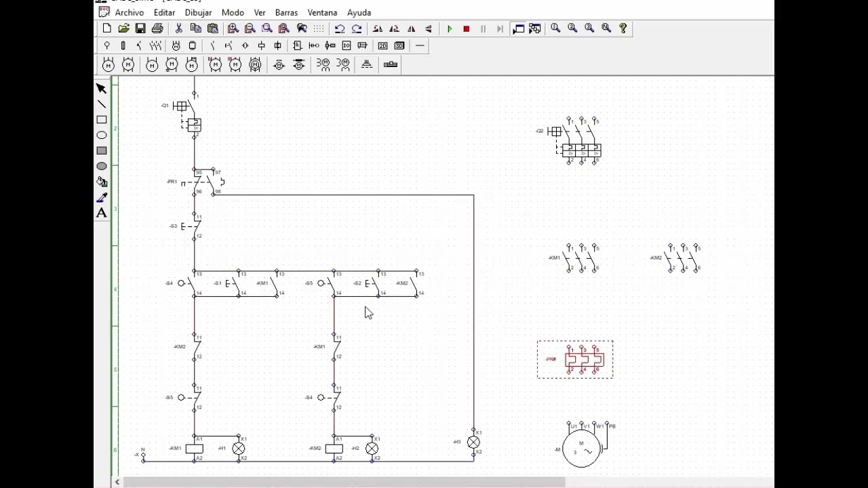Undo the last action
Viewport: 868px width, 488px height.
click(x=340, y=28)
